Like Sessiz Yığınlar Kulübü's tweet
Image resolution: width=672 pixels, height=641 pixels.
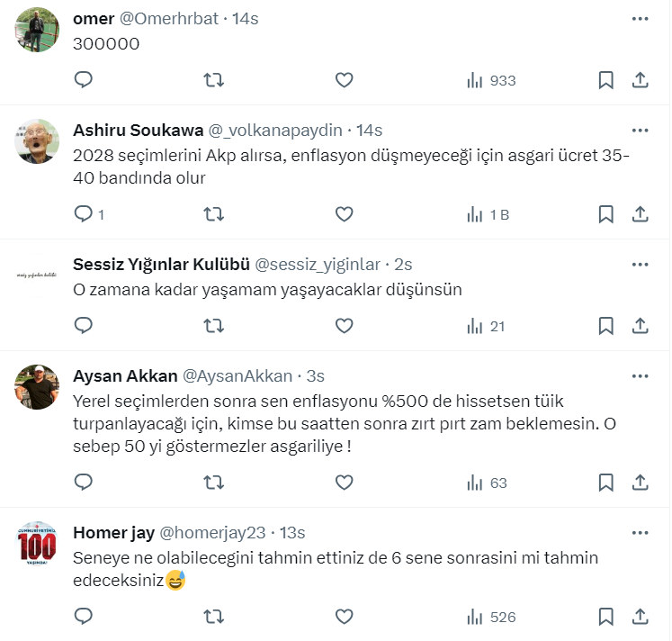point(344,325)
